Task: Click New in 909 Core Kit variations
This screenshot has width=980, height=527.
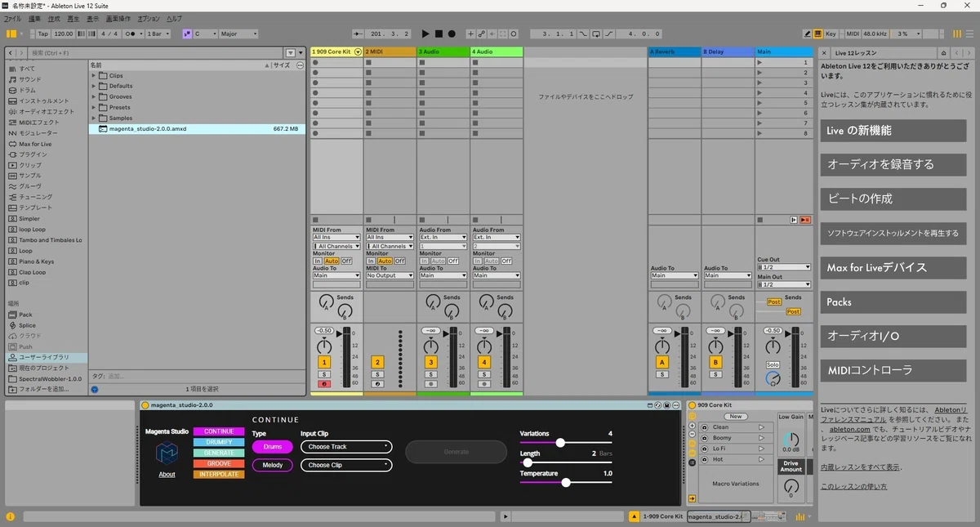Action: [x=735, y=416]
